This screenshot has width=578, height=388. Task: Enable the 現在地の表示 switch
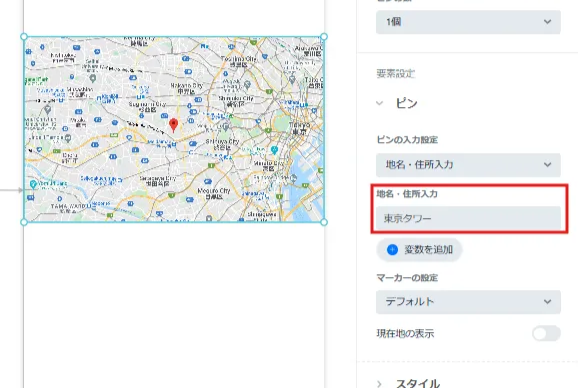[x=546, y=333]
